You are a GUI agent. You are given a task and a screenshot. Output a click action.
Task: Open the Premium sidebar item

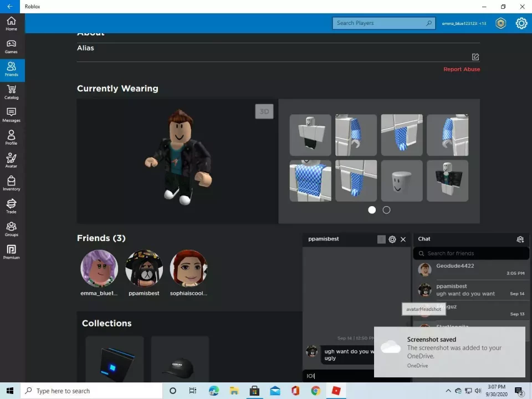(x=11, y=253)
